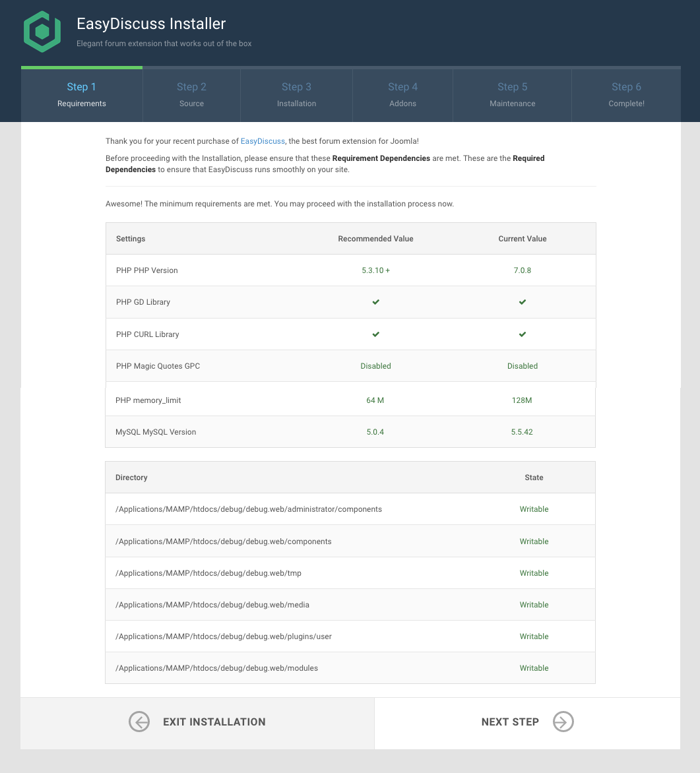Select the 'PHP GD Library' row label
The image size is (700, 773).
143,302
